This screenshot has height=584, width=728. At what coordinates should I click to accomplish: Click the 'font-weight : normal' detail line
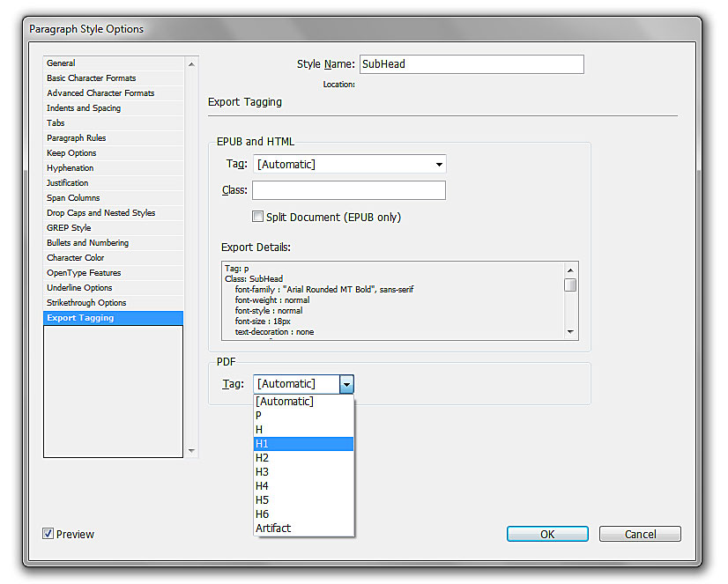272,300
